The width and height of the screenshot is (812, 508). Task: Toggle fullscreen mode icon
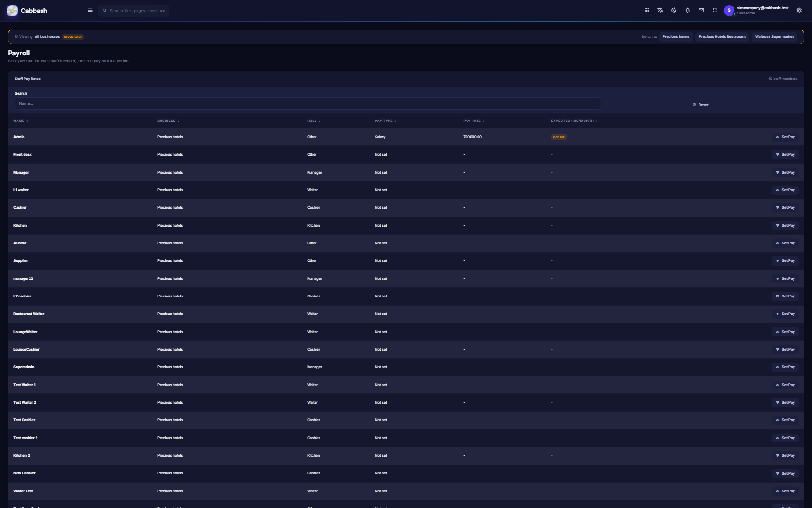(x=715, y=11)
